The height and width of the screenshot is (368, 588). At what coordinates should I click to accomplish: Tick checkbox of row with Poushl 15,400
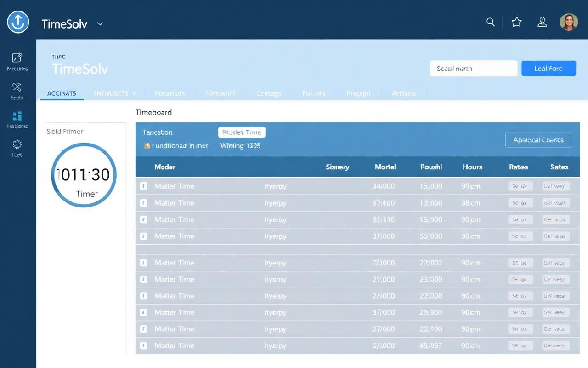pyautogui.click(x=143, y=219)
